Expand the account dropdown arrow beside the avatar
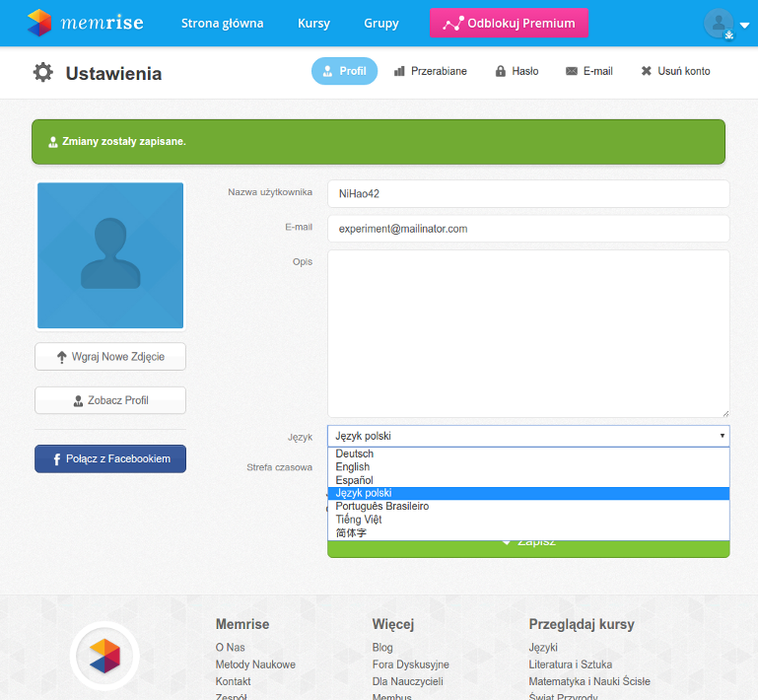Image resolution: width=758 pixels, height=700 pixels. coord(744,25)
